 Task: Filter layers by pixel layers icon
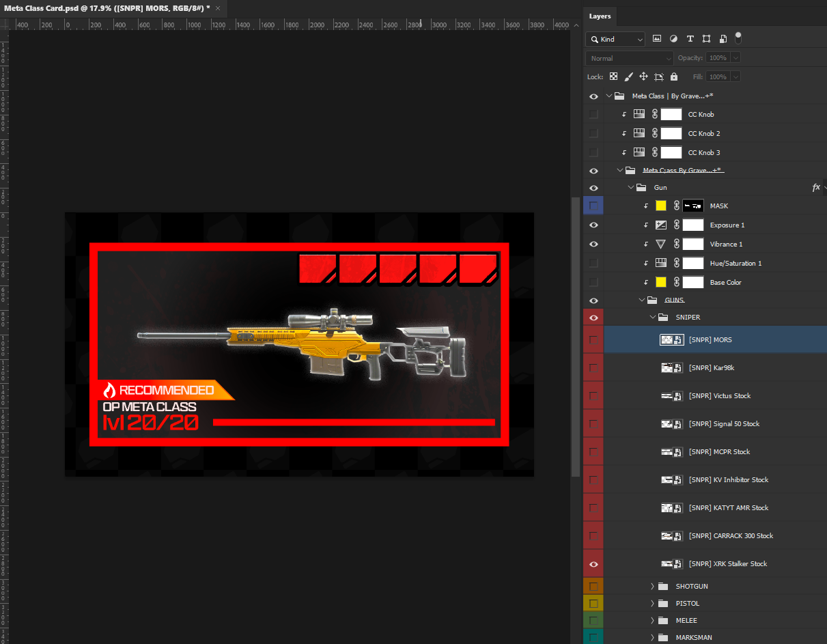657,39
